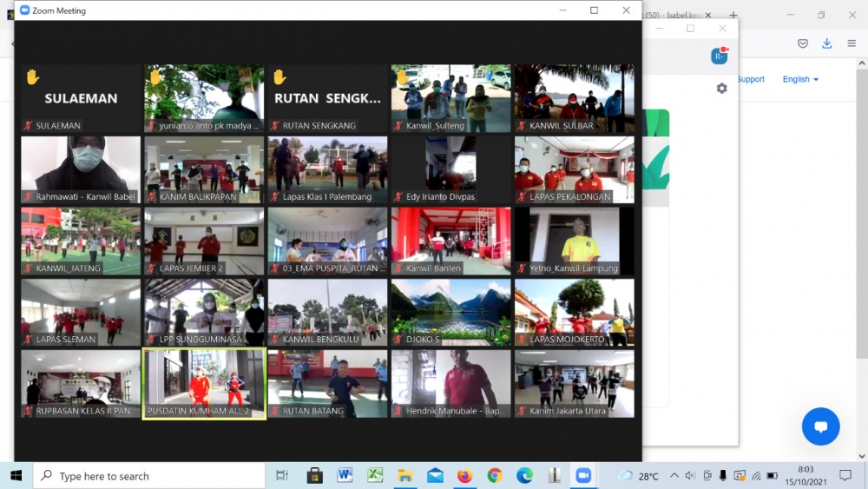The width and height of the screenshot is (868, 489).
Task: Click the Support link
Action: click(x=751, y=79)
